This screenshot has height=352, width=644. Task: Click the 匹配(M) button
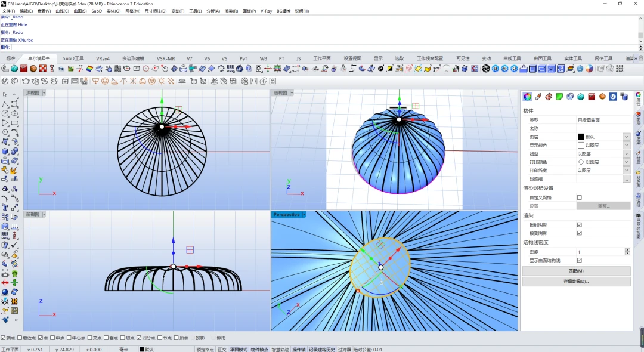pyautogui.click(x=576, y=271)
